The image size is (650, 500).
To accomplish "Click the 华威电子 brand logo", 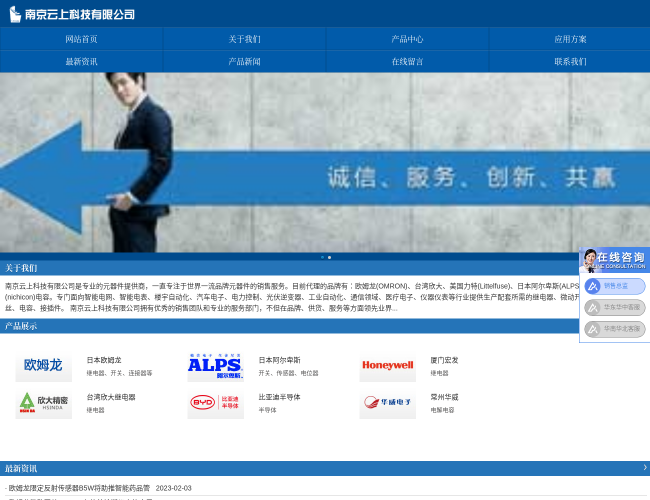I will click(x=387, y=403).
